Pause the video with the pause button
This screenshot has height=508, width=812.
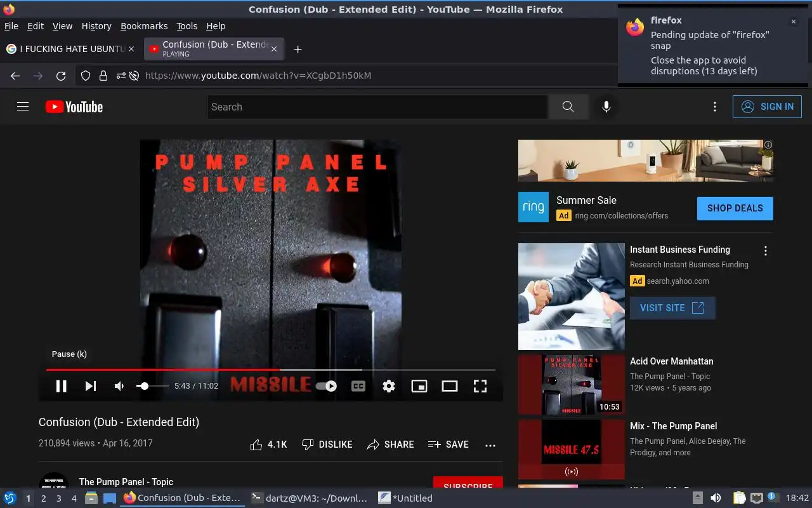pyautogui.click(x=61, y=385)
